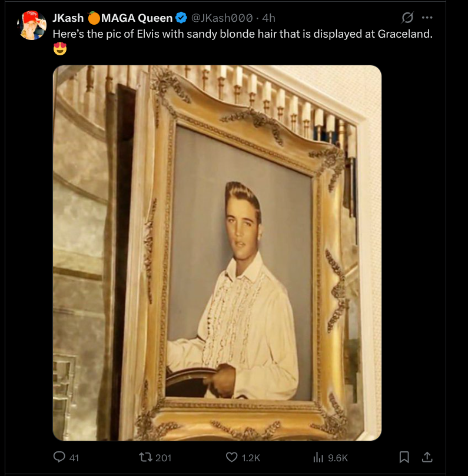Open the 'JKash MAGA Queen' display name

pyautogui.click(x=112, y=18)
